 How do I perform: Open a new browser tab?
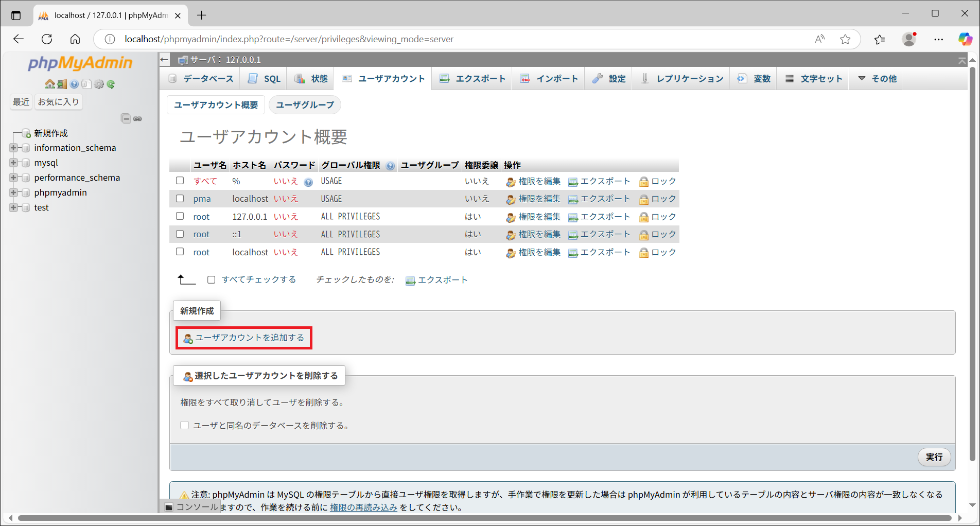(x=201, y=15)
